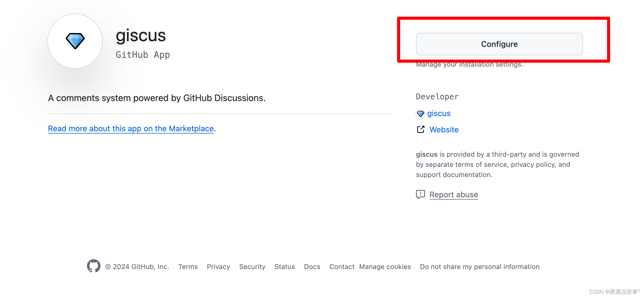Open the developer Website link

click(444, 130)
